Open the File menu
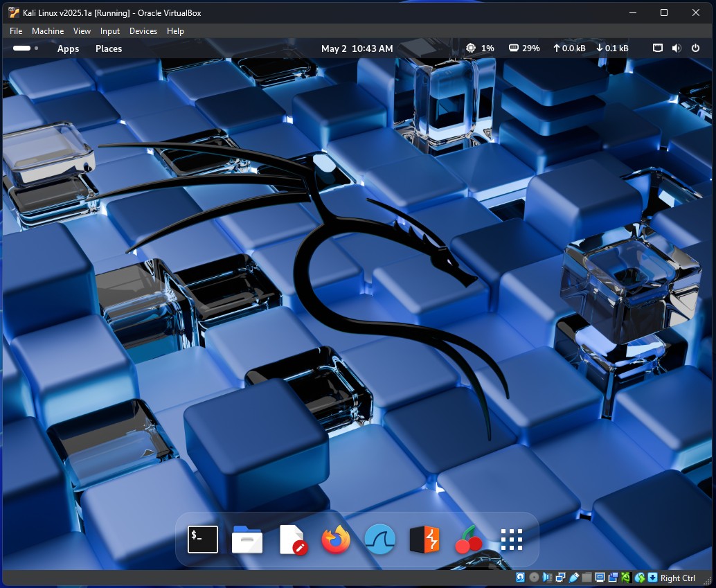Viewport: 716px width, 588px height. (x=16, y=31)
